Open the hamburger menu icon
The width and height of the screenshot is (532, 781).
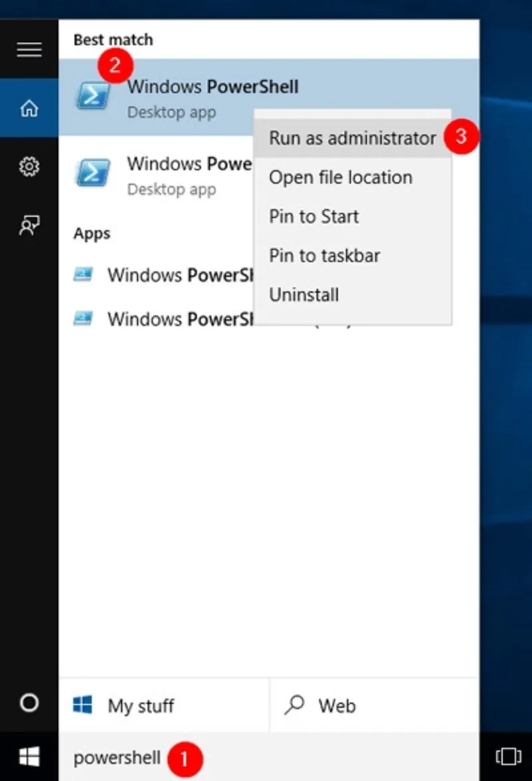pyautogui.click(x=29, y=49)
